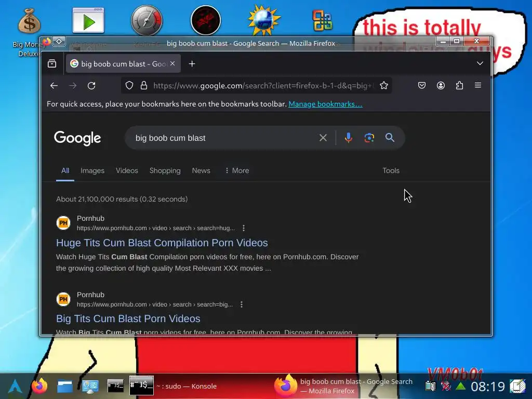The height and width of the screenshot is (399, 532).
Task: Close the Google Search browser tab
Action: pos(172,63)
